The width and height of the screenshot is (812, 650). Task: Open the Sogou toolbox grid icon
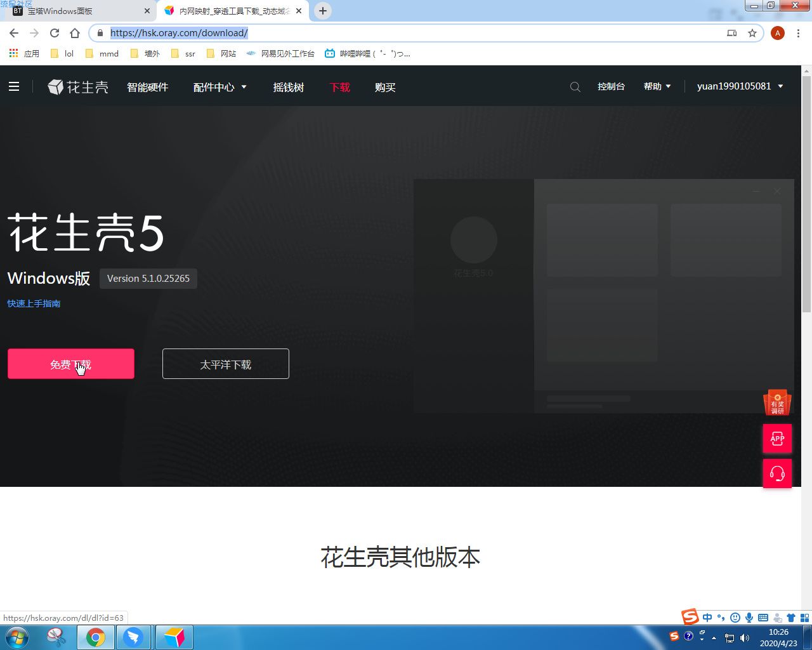click(x=805, y=618)
